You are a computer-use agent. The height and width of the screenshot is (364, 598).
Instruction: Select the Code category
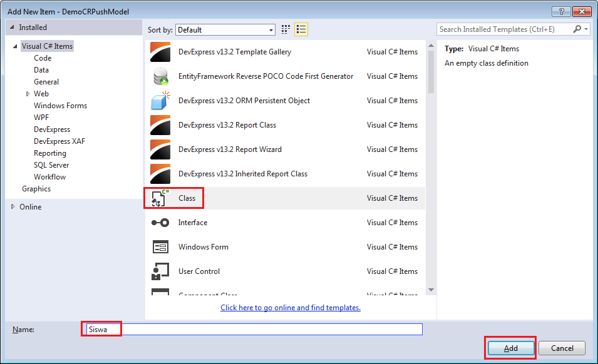click(x=43, y=58)
